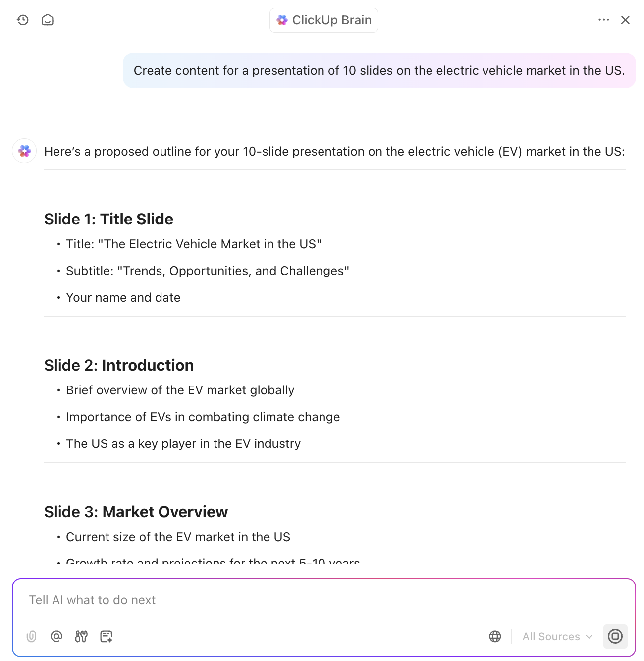Toggle web search globe icon
644x661 pixels.
495,636
